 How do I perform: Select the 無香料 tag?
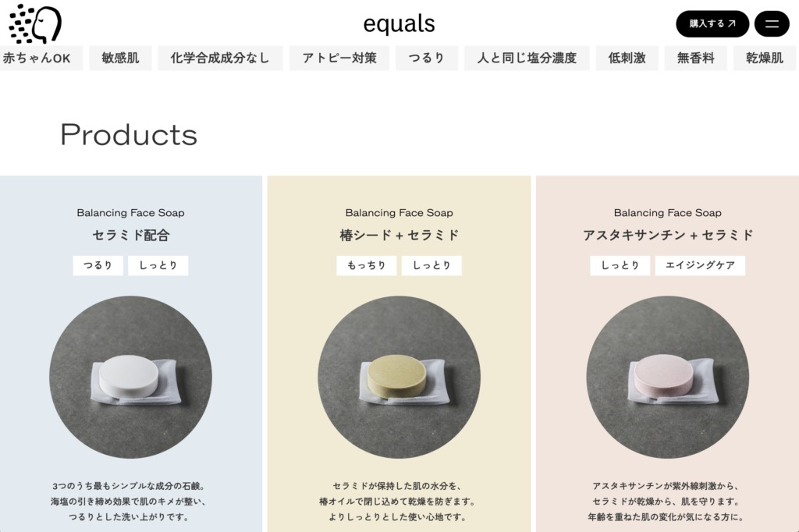pyautogui.click(x=695, y=58)
